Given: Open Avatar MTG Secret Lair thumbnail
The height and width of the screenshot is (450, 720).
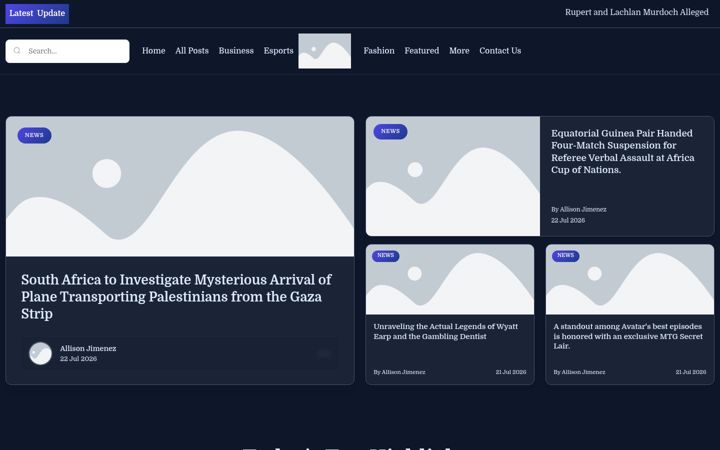Looking at the screenshot, I should click(630, 280).
